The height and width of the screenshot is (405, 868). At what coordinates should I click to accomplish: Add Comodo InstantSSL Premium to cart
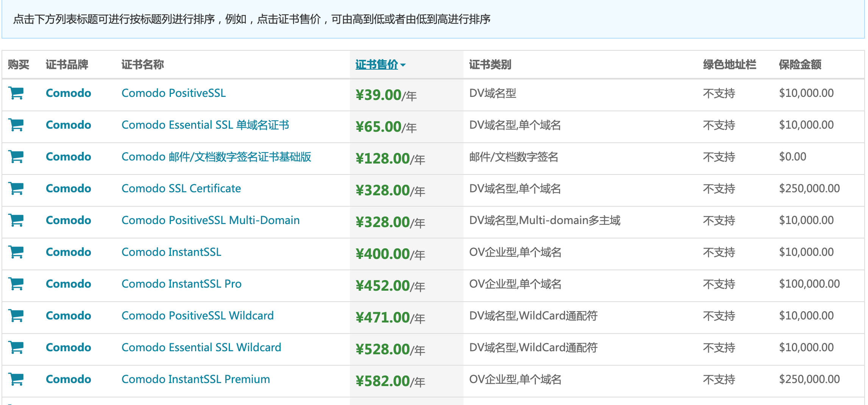click(x=16, y=379)
